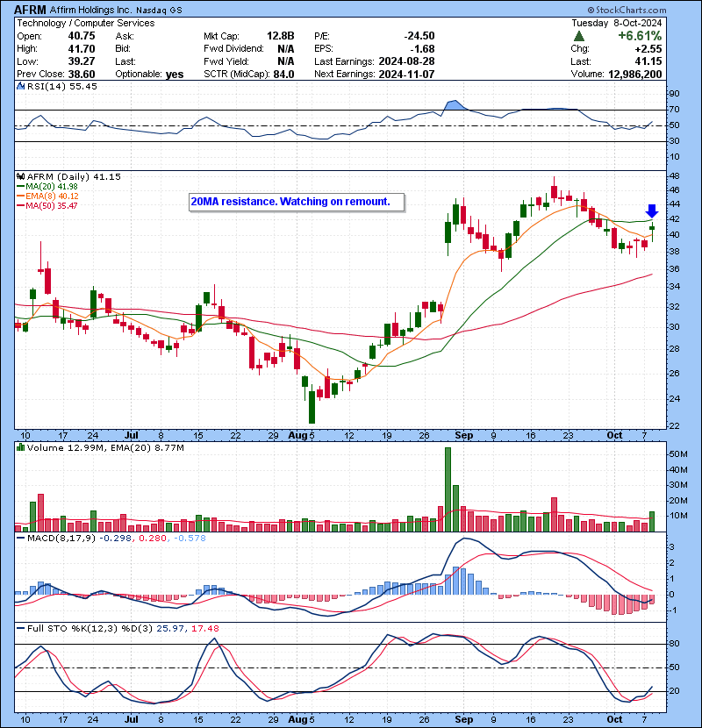
Task: Click the EPS value -1.68
Action: pos(422,49)
